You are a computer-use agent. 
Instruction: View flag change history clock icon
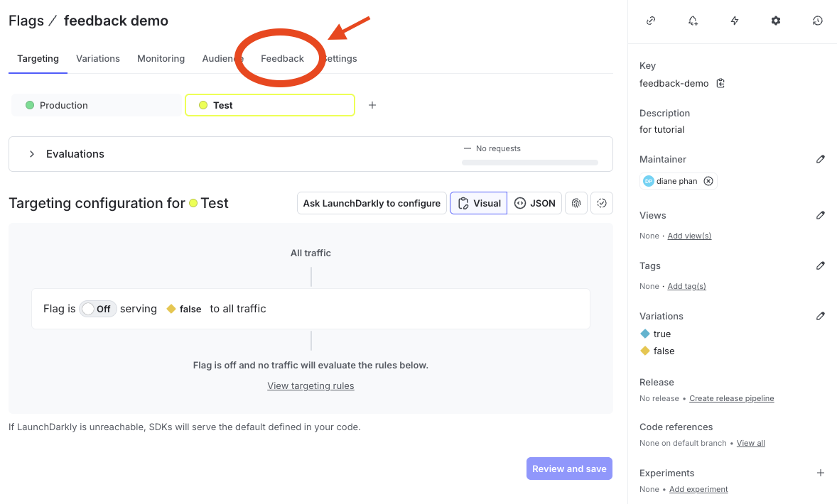tap(817, 21)
